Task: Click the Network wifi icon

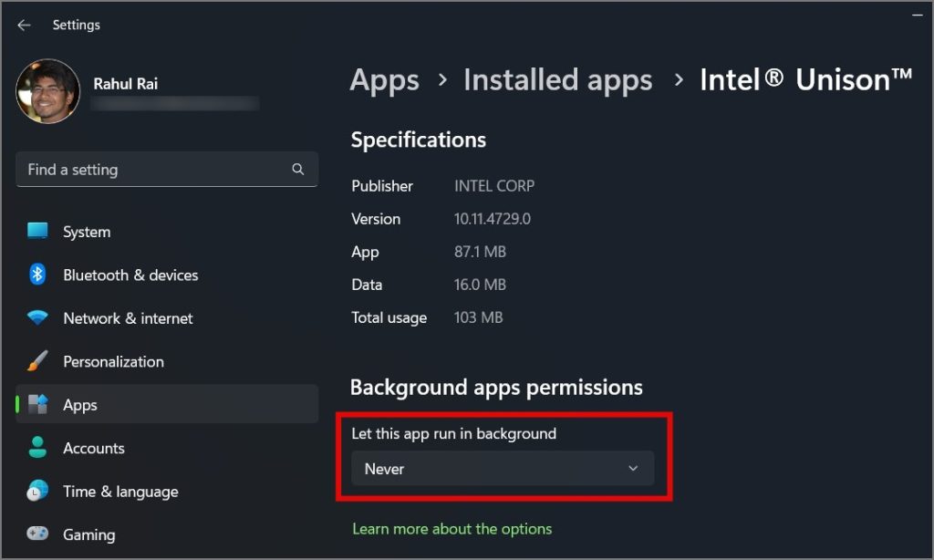Action: [37, 317]
